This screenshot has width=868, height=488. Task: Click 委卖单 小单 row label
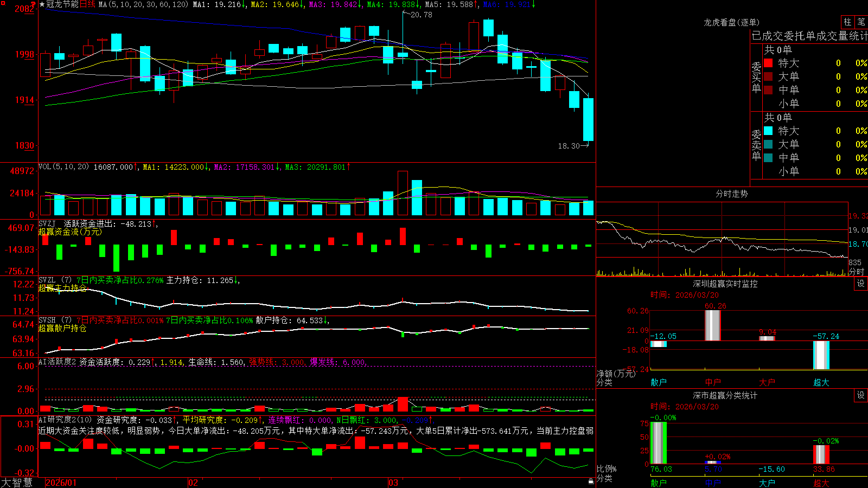click(x=789, y=171)
